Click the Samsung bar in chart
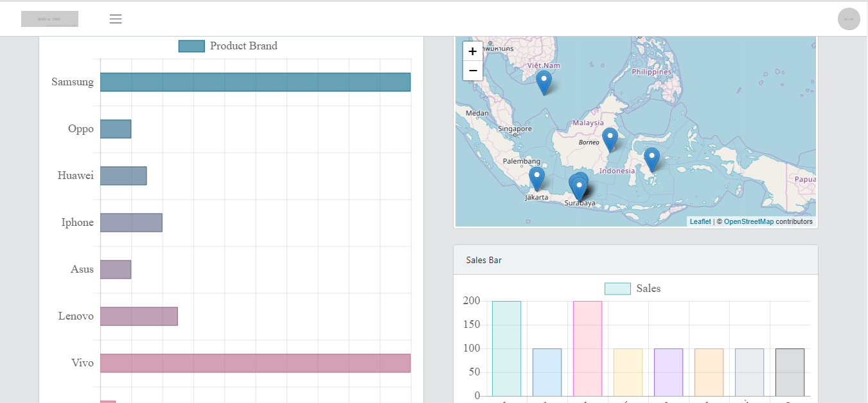Image resolution: width=868 pixels, height=403 pixels. coord(255,82)
